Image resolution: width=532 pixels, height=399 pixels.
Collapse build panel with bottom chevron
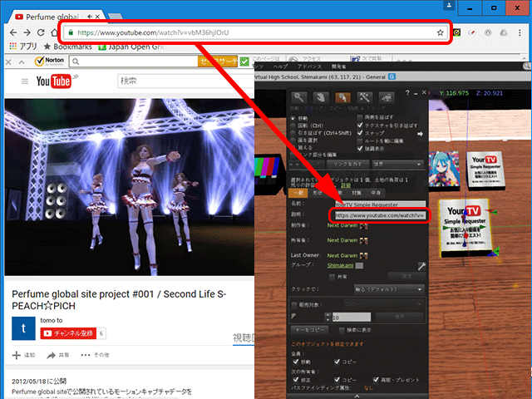357,396
